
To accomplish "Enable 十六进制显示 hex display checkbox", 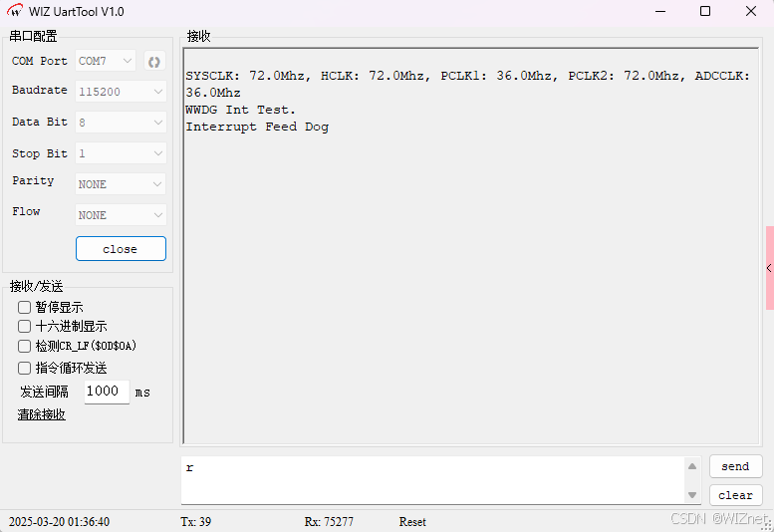I will point(24,326).
